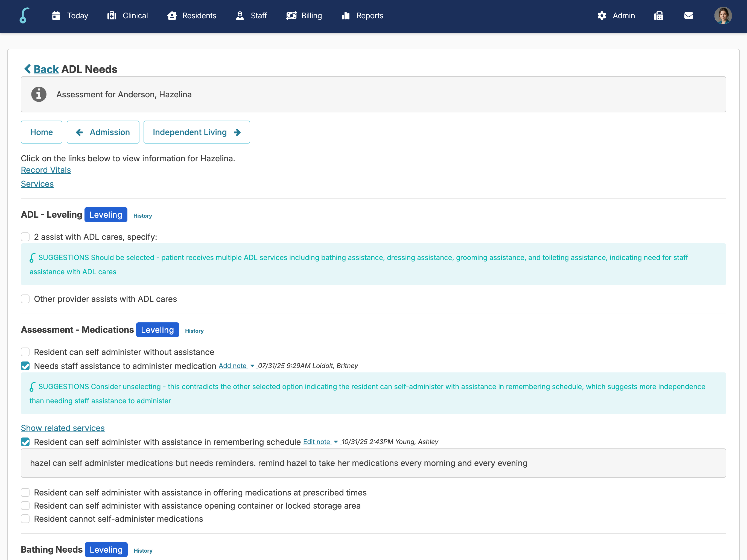Image resolution: width=747 pixels, height=560 pixels.
Task: Open the Residents menu
Action: [x=191, y=16]
